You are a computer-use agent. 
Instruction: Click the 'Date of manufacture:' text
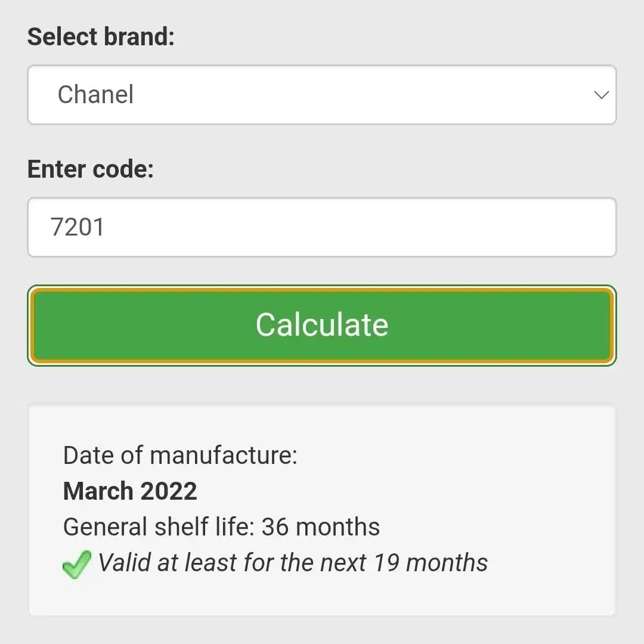pos(180,456)
